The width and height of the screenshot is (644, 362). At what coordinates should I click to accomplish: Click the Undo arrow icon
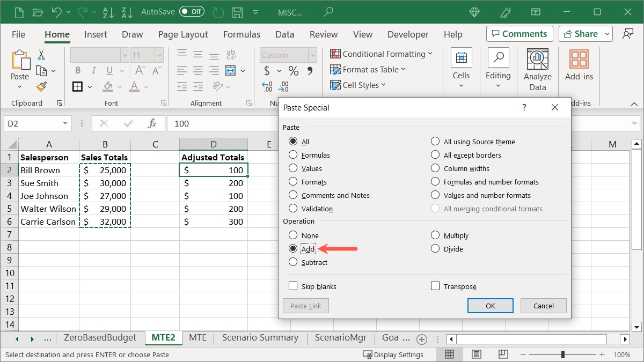click(57, 11)
